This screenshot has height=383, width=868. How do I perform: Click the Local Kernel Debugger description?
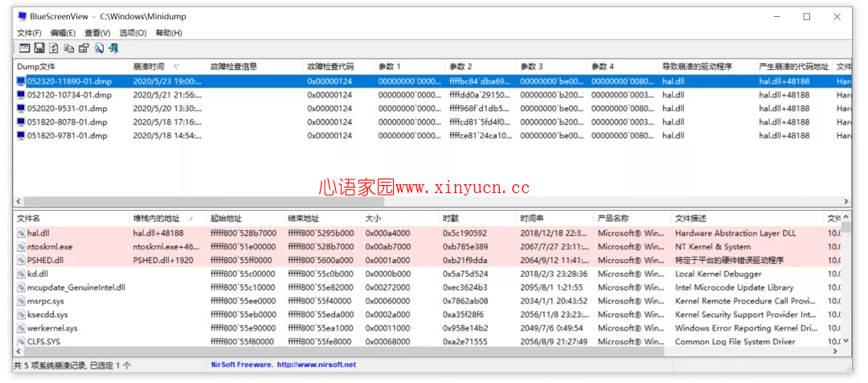[719, 274]
